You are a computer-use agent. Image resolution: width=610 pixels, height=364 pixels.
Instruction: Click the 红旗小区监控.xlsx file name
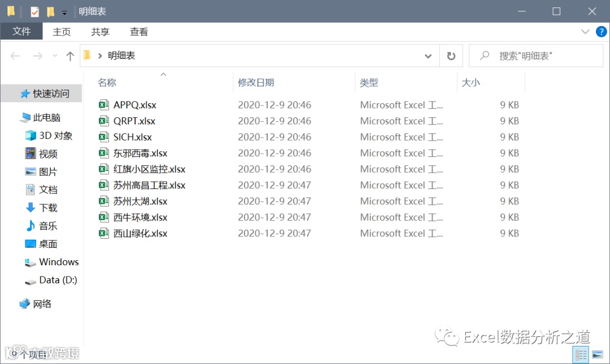[x=149, y=169]
